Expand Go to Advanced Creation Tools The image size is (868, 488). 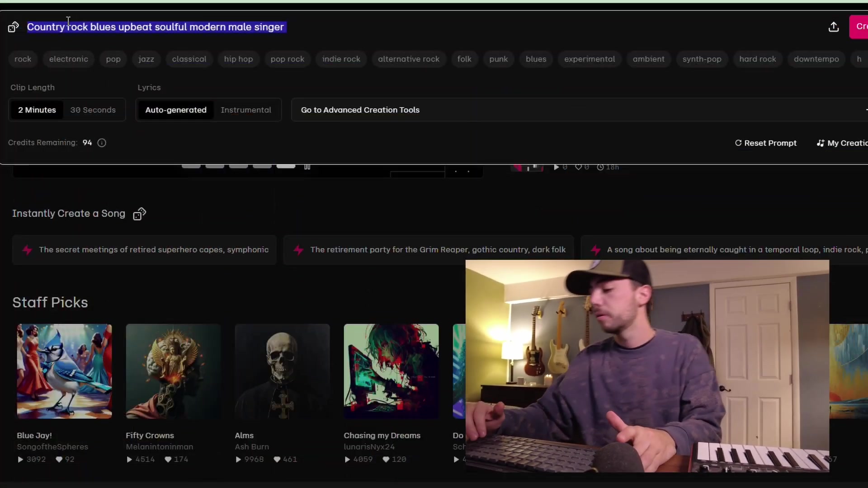coord(580,110)
